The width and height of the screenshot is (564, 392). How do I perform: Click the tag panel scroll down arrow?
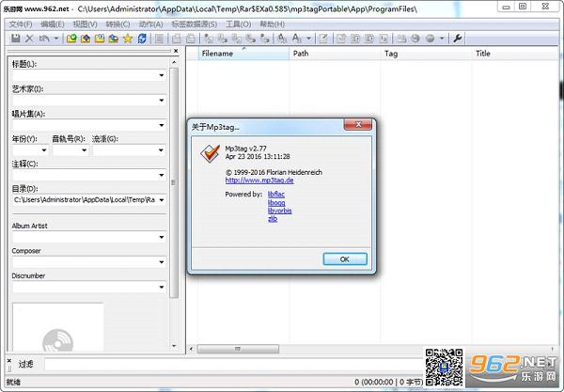pyautogui.click(x=174, y=346)
